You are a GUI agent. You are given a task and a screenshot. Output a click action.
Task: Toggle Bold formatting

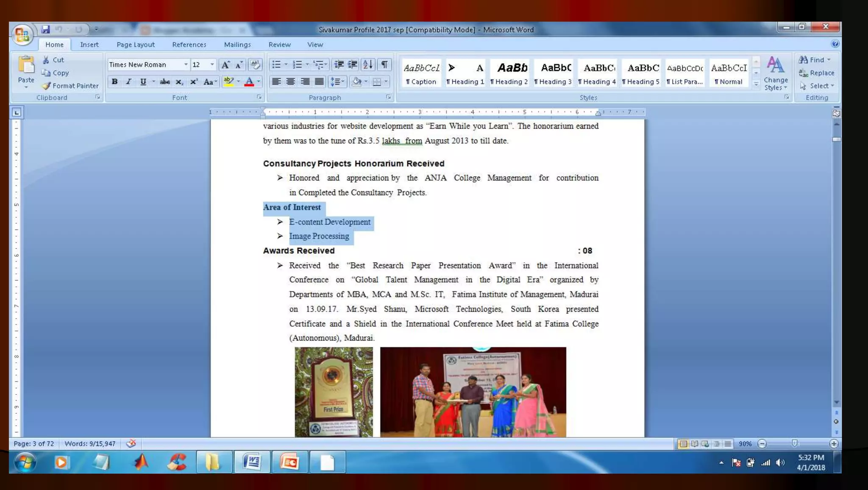coord(114,81)
